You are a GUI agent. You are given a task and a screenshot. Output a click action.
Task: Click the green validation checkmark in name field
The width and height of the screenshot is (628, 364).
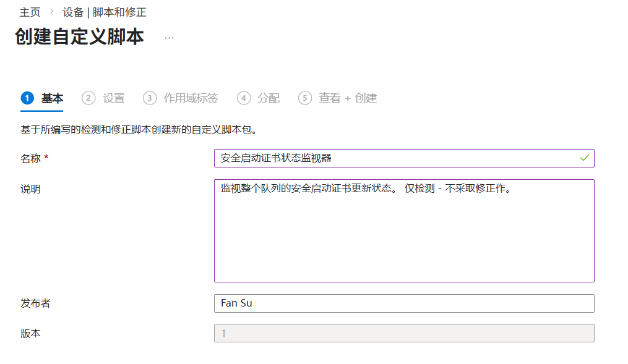click(584, 158)
